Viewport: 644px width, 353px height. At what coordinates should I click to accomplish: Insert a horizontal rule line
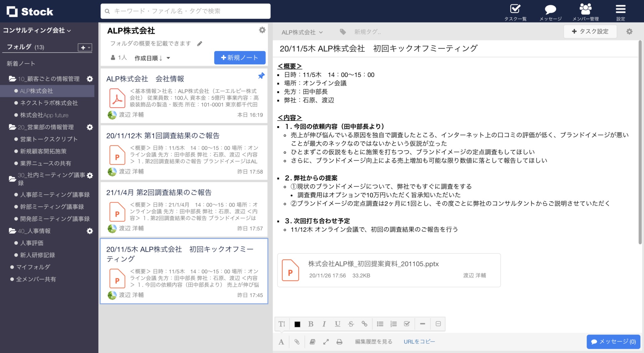point(423,324)
